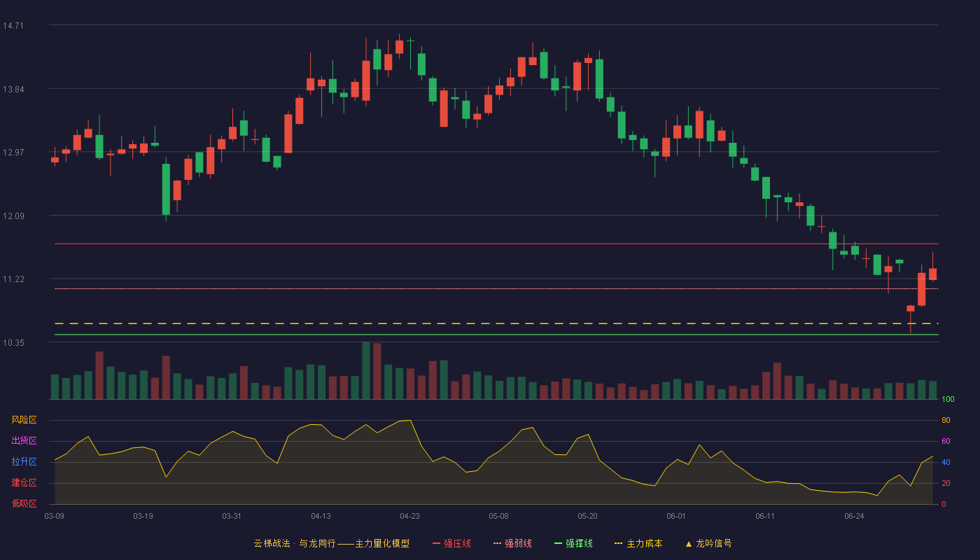Click the 04-23 date label

[x=409, y=516]
